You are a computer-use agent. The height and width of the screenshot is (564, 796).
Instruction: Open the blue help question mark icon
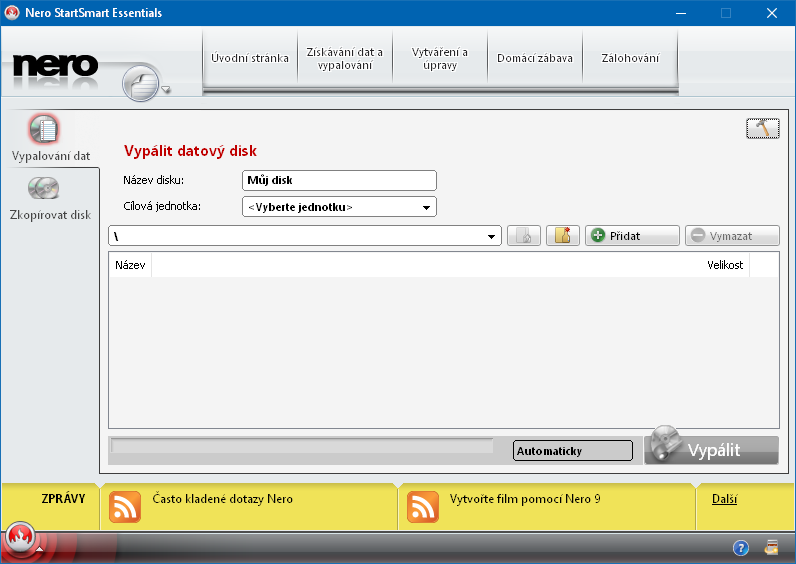click(x=741, y=548)
